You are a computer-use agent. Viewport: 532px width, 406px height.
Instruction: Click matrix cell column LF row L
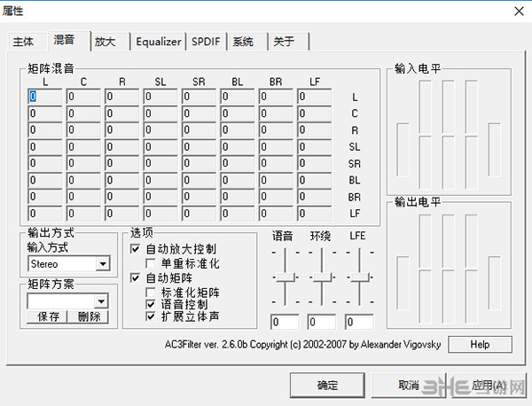314,97
